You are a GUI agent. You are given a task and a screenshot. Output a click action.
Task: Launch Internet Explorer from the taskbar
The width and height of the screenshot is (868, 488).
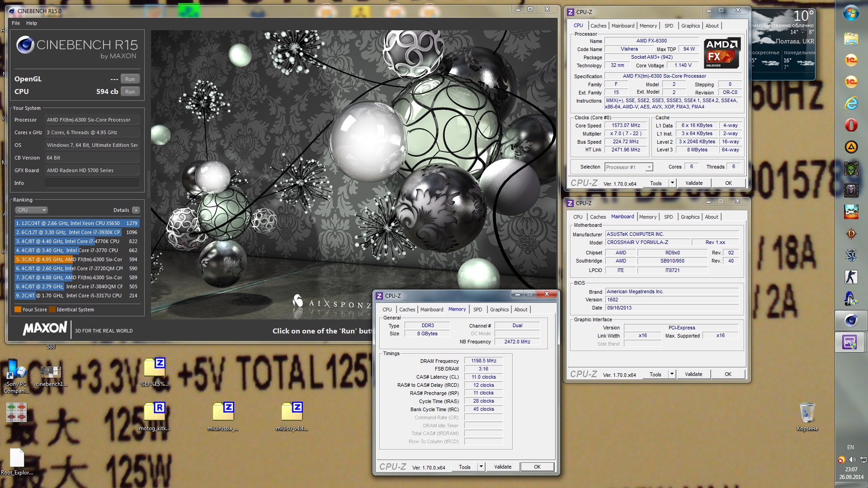point(851,103)
